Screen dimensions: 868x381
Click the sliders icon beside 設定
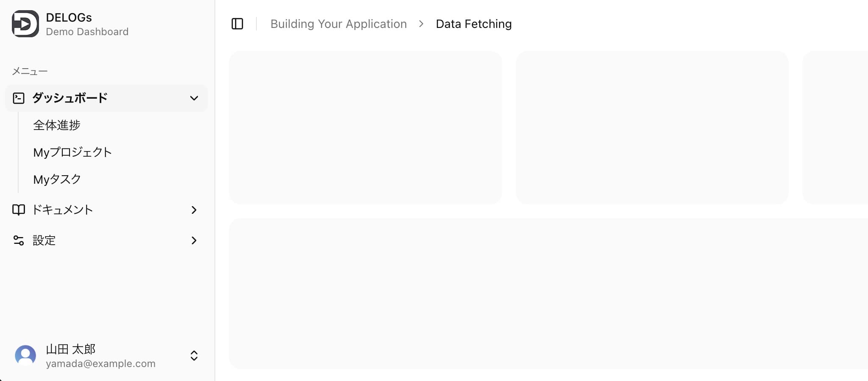(19, 240)
